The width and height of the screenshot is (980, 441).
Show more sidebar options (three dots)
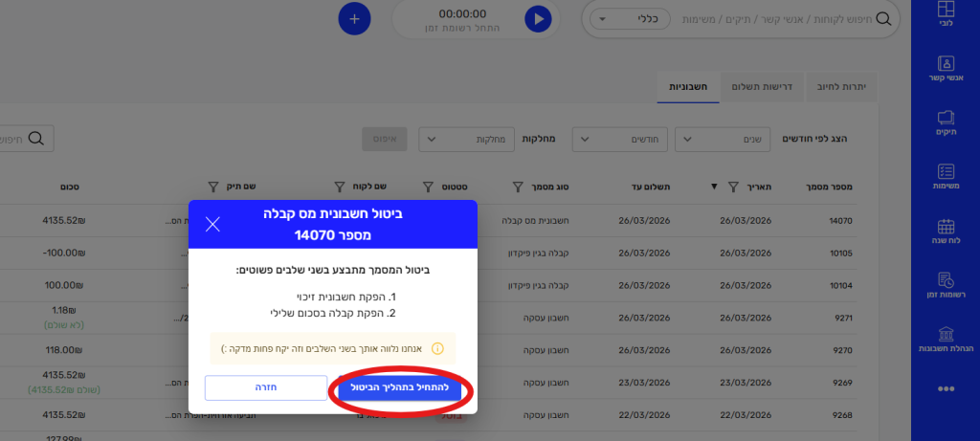946,388
